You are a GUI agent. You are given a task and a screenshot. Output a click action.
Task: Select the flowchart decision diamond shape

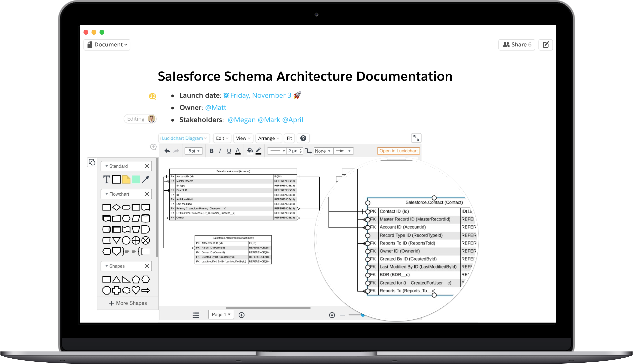point(116,207)
